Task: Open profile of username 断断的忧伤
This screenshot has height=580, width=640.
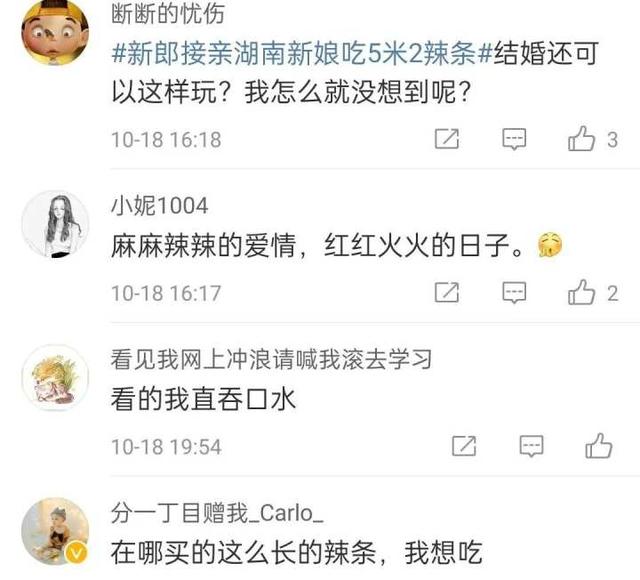Action: [x=168, y=14]
